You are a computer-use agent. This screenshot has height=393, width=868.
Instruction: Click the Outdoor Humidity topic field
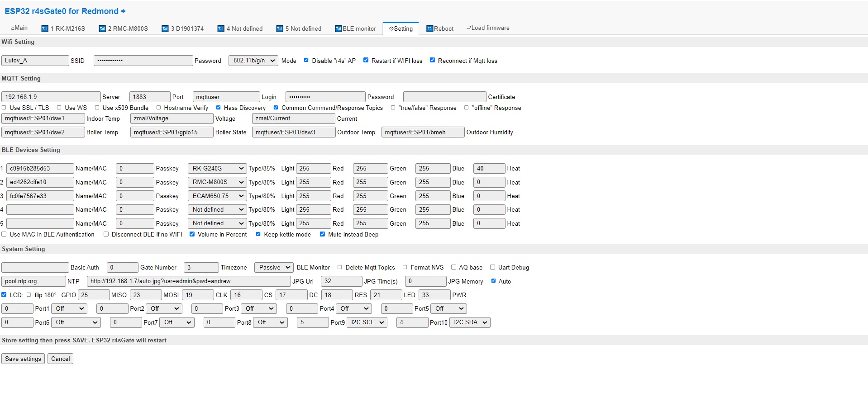pos(423,132)
